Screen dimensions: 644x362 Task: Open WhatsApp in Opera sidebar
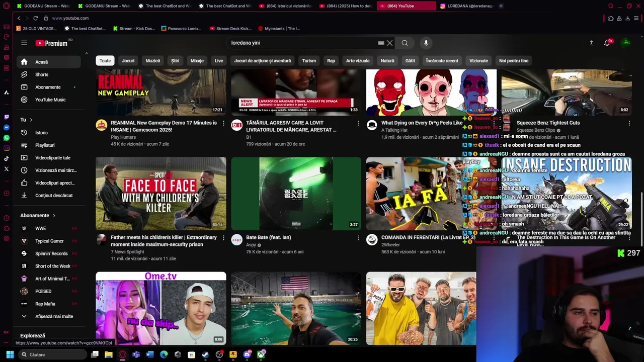tap(7, 138)
